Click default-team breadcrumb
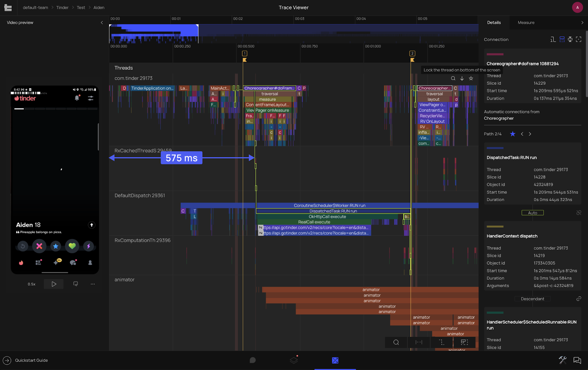This screenshot has width=588, height=370. [x=35, y=8]
